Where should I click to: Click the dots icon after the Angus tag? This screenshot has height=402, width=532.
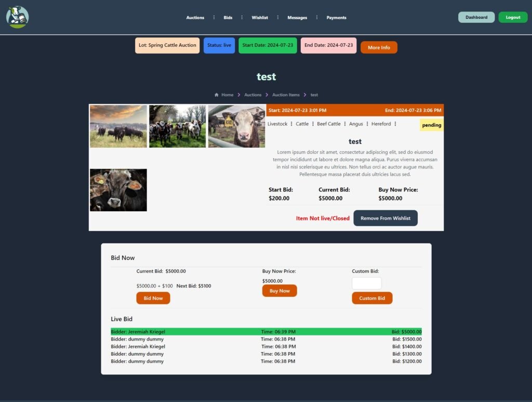(367, 124)
